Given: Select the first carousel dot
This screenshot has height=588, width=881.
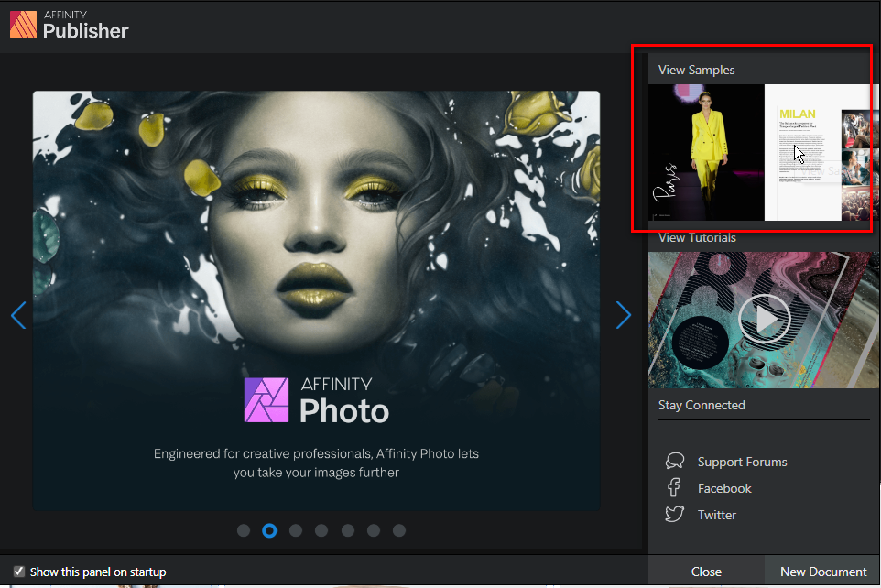Looking at the screenshot, I should 244,530.
